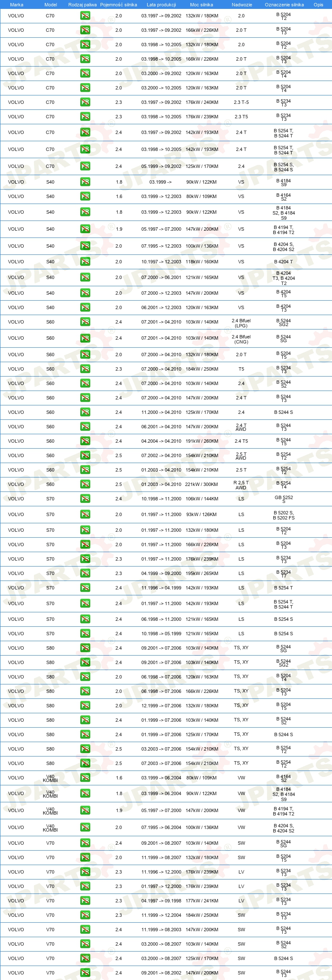The image size is (332, 980).
Task: Click the Rodzaj paliwa column header
Action: coord(82,5)
